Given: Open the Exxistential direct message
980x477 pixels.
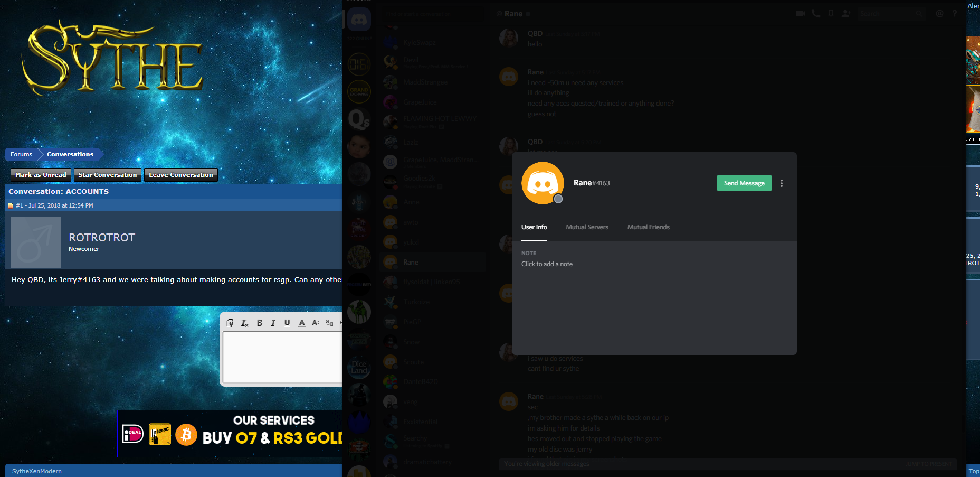Looking at the screenshot, I should [x=433, y=422].
